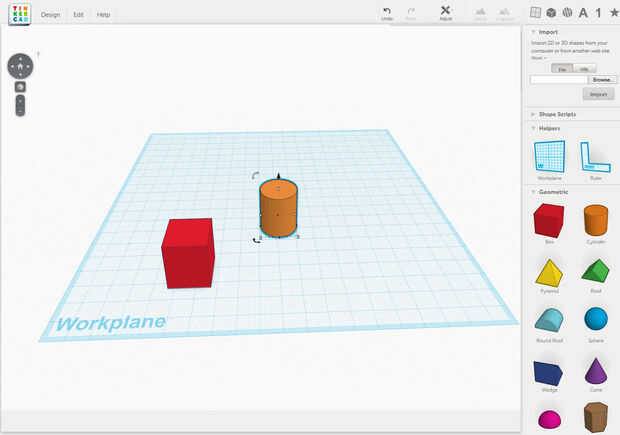This screenshot has height=435, width=620.
Task: Choose the purple Cone shape
Action: (x=596, y=374)
